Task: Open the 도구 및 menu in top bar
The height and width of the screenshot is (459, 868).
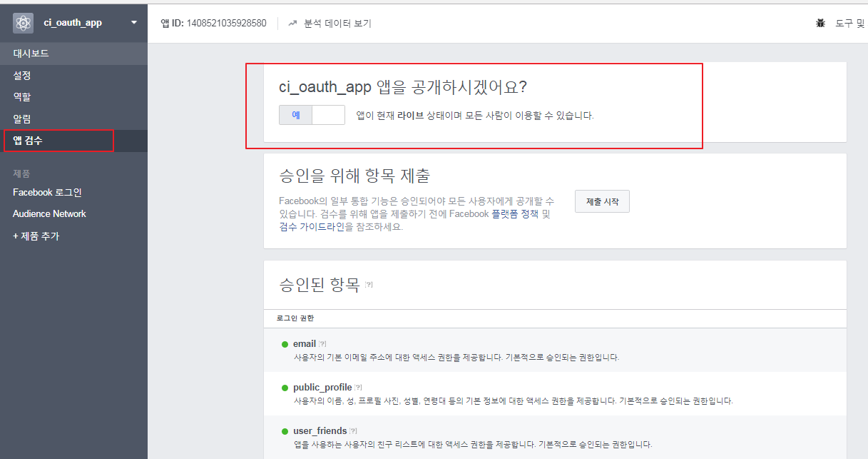Action: click(x=850, y=24)
